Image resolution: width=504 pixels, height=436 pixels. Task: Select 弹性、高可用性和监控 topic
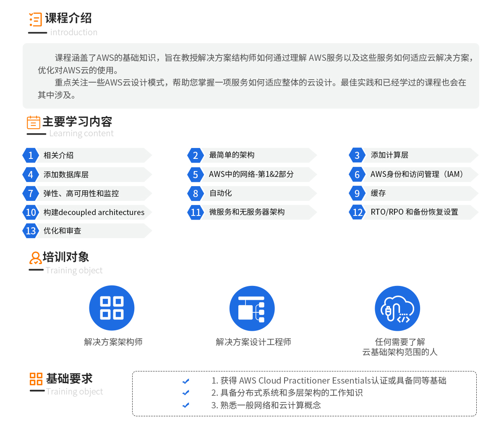click(x=87, y=193)
